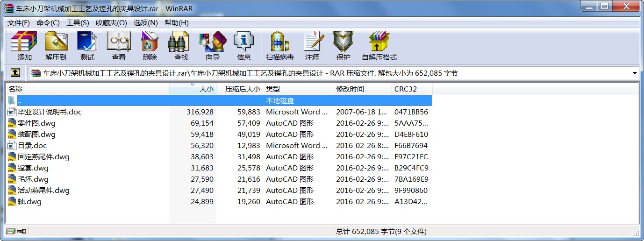The height and width of the screenshot is (241, 644).
Task: Click the 解压到 (Extract to) icon
Action: click(x=56, y=46)
